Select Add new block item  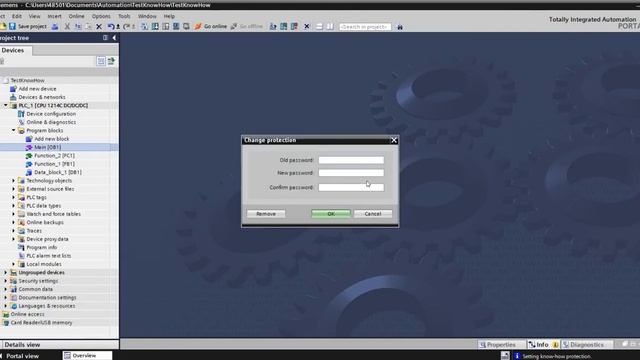[x=51, y=139]
